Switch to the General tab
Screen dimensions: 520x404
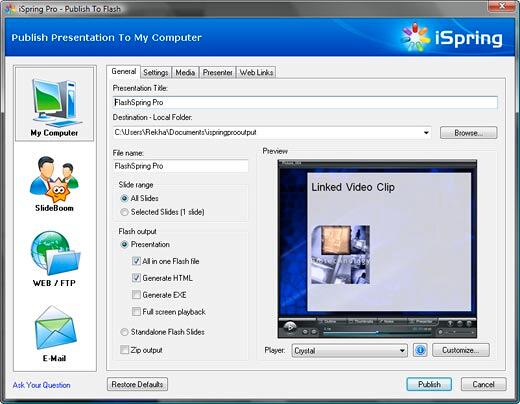[x=124, y=71]
